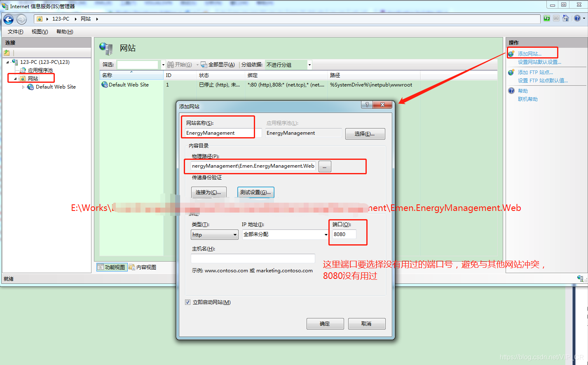Open the 筛选 filter dropdown arrow
The height and width of the screenshot is (365, 588).
tap(163, 65)
